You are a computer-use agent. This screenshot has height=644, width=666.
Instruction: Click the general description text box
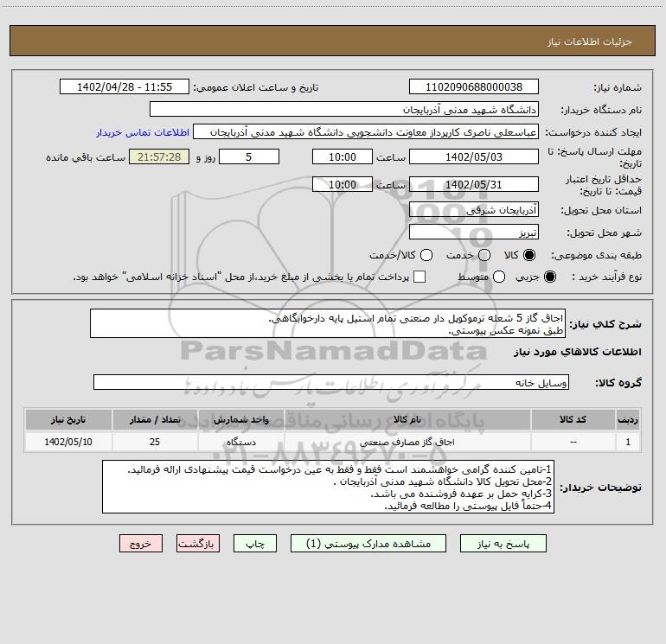[x=328, y=323]
